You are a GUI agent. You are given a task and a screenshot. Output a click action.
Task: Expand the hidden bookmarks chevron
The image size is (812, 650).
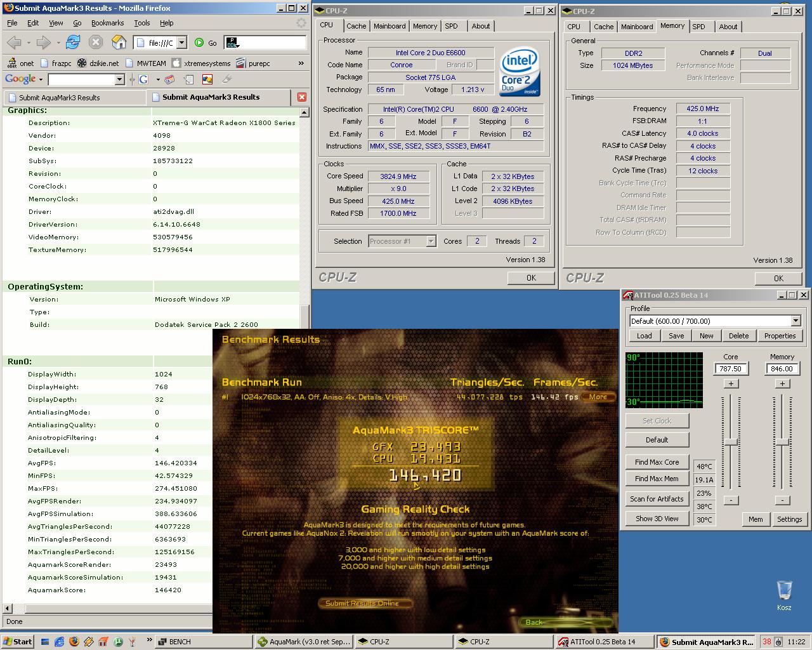click(301, 63)
